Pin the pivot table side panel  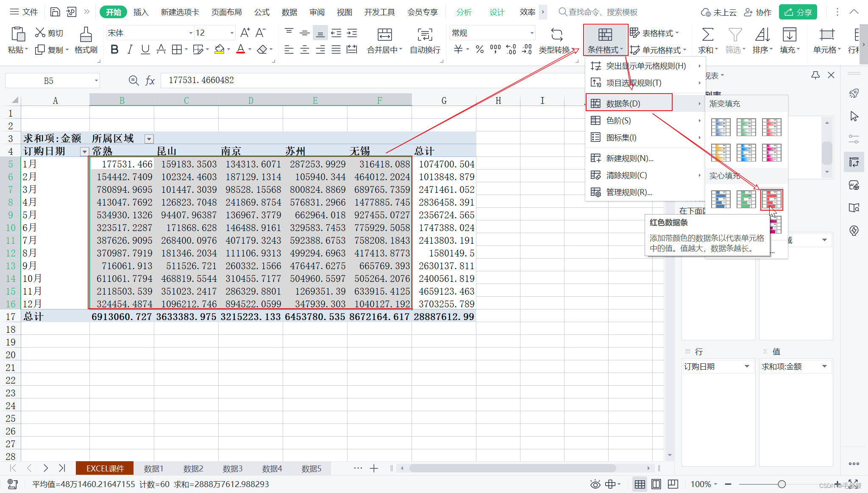pos(815,75)
